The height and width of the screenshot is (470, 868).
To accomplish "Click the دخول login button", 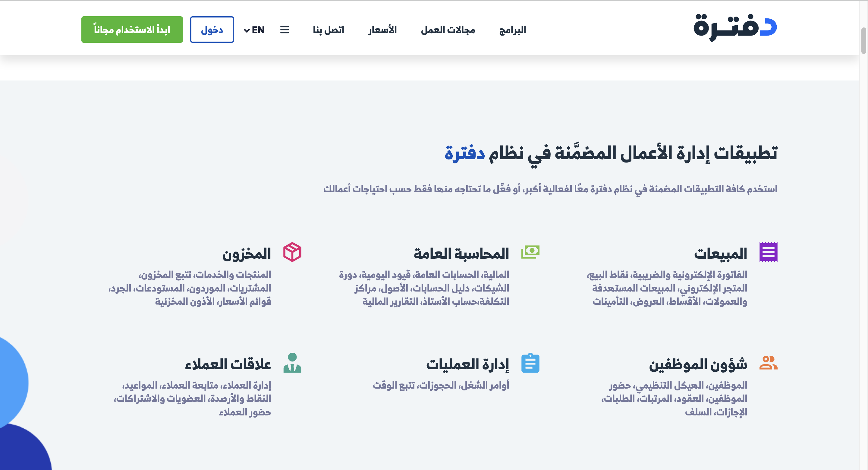I will pos(212,30).
